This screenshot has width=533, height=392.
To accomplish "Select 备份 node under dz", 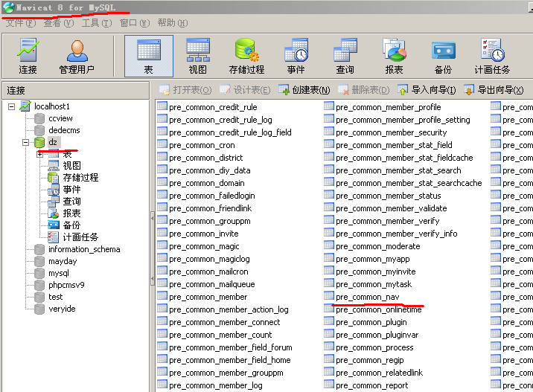I will tap(71, 225).
